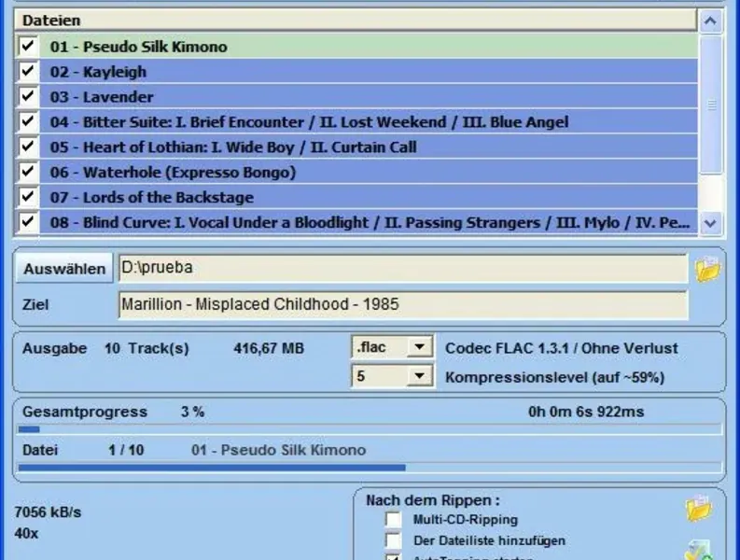Click the Auswählen button
Image resolution: width=740 pixels, height=560 pixels.
(64, 268)
